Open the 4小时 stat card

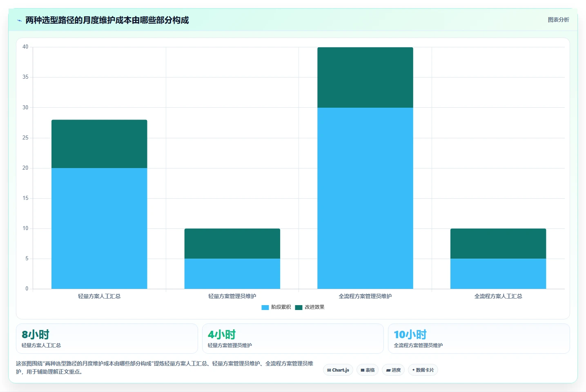click(293, 339)
